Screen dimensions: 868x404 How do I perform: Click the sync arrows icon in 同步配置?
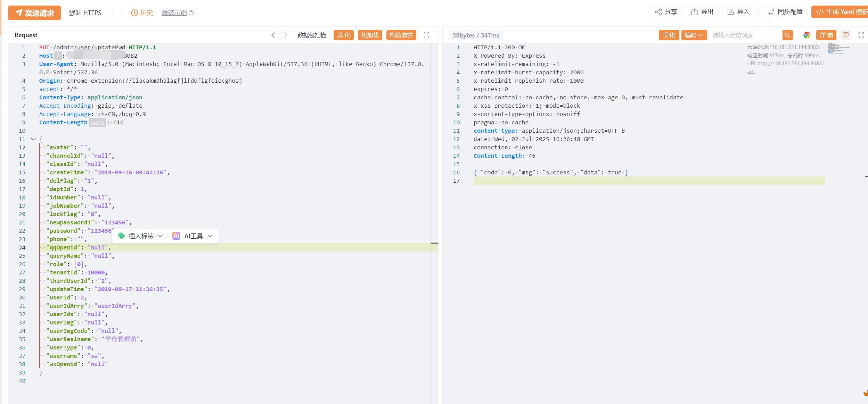(x=771, y=12)
